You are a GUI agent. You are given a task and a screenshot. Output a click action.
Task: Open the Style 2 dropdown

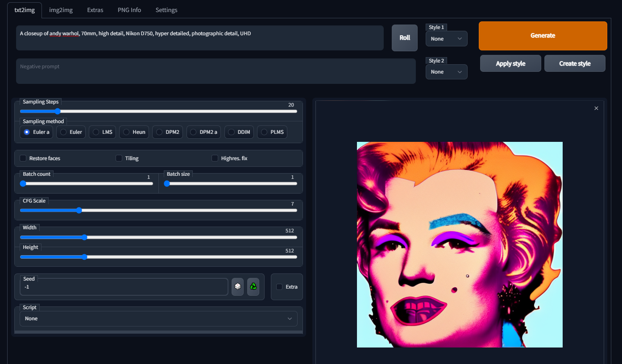click(446, 72)
